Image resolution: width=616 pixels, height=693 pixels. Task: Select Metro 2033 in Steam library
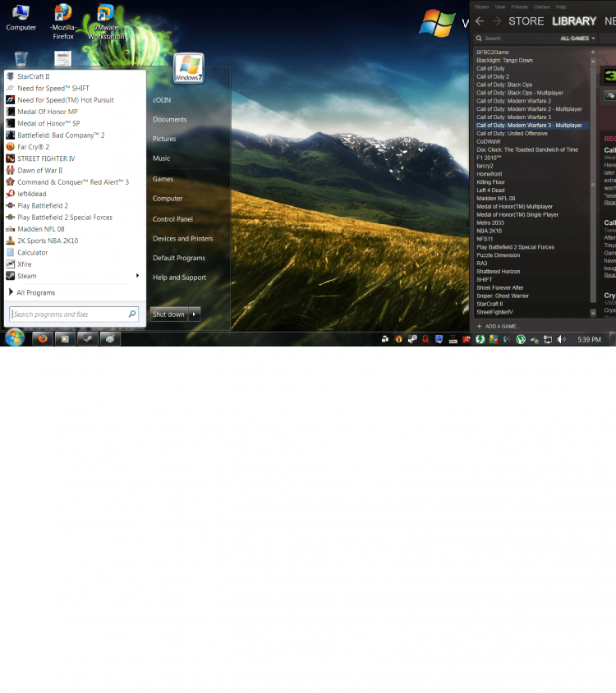(490, 223)
